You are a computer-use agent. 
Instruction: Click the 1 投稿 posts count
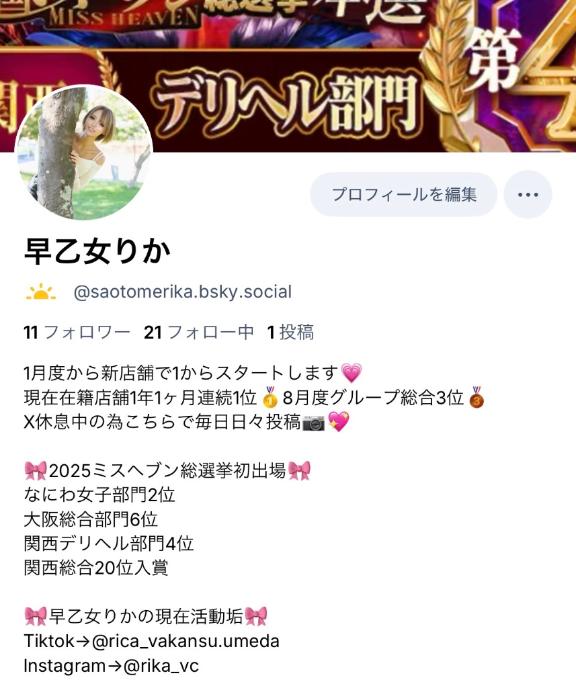[x=290, y=332]
